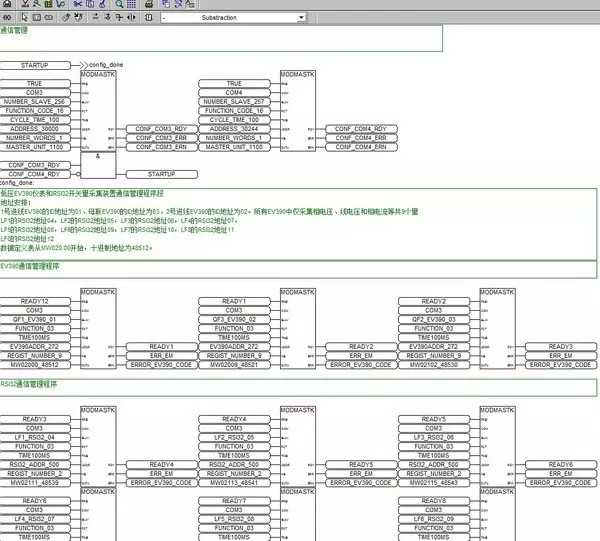Select the MW02113_48541 variable
Viewport: 600px width, 541px height.
coord(234,483)
